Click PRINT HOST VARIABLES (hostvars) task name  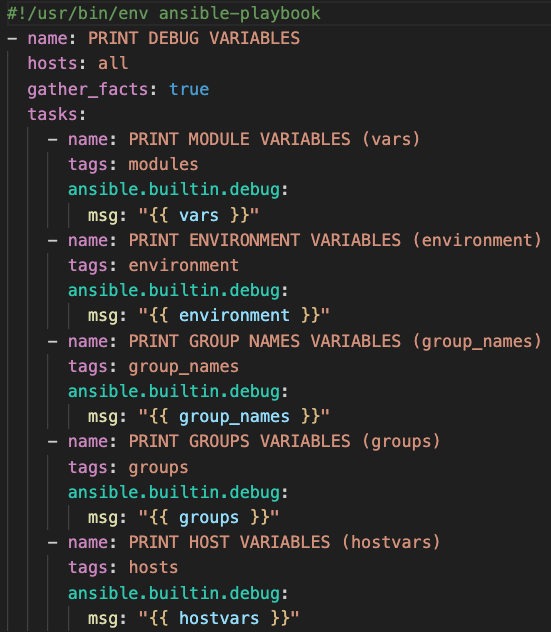[285, 543]
